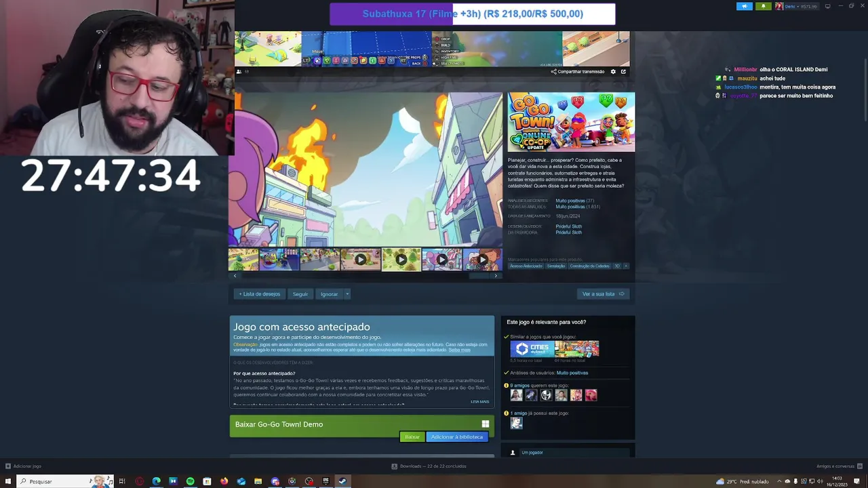Select the 3D tag
The width and height of the screenshot is (868, 488).
pos(617,266)
